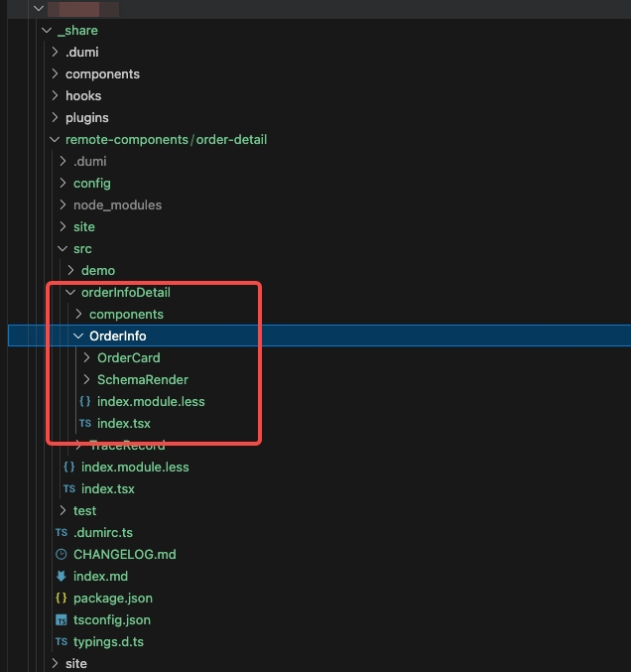Click the TS icon of index.tsx inside OrderInfo

click(x=84, y=423)
